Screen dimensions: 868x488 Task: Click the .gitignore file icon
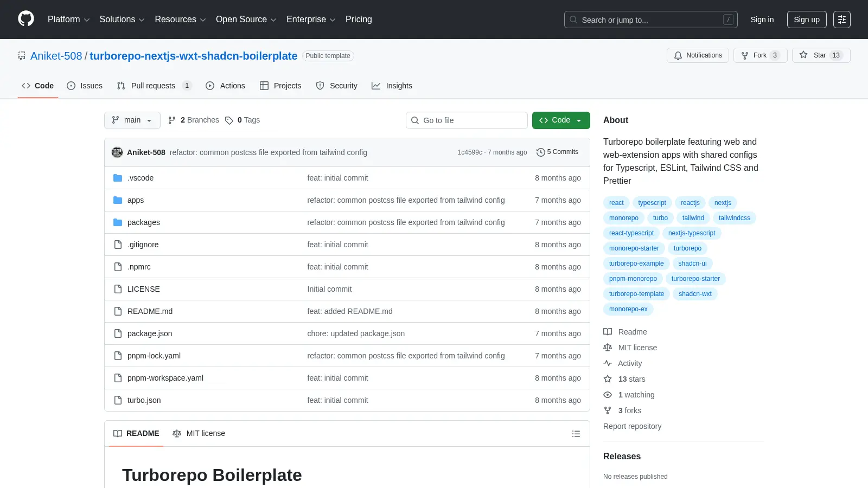118,245
